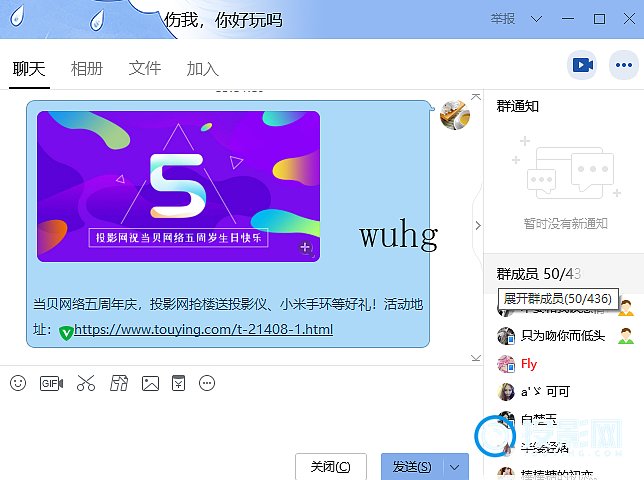Click the GIF sticker icon

pyautogui.click(x=51, y=383)
